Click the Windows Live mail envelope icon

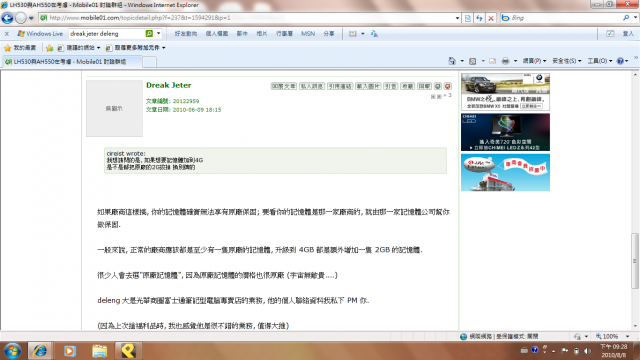pyautogui.click(x=353, y=34)
